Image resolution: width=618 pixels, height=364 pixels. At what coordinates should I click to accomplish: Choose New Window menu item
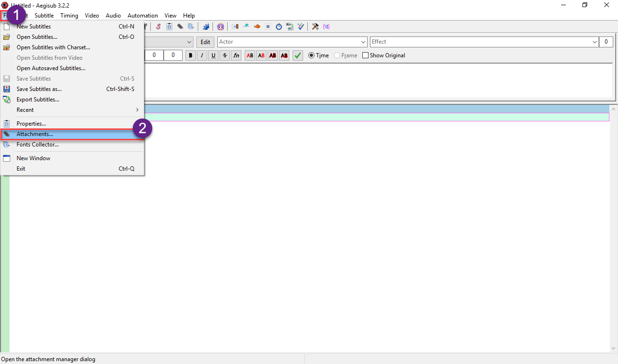pos(73,158)
